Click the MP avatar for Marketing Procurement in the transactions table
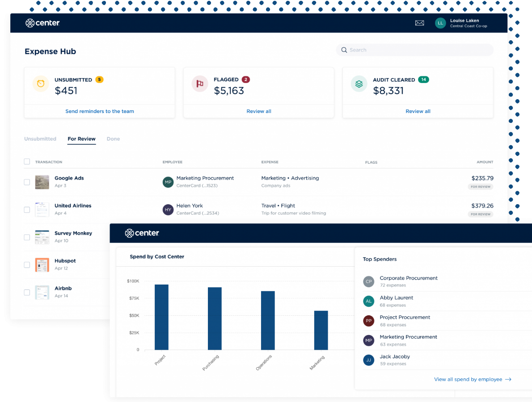Viewport: 532px width, 402px height. pos(168,182)
